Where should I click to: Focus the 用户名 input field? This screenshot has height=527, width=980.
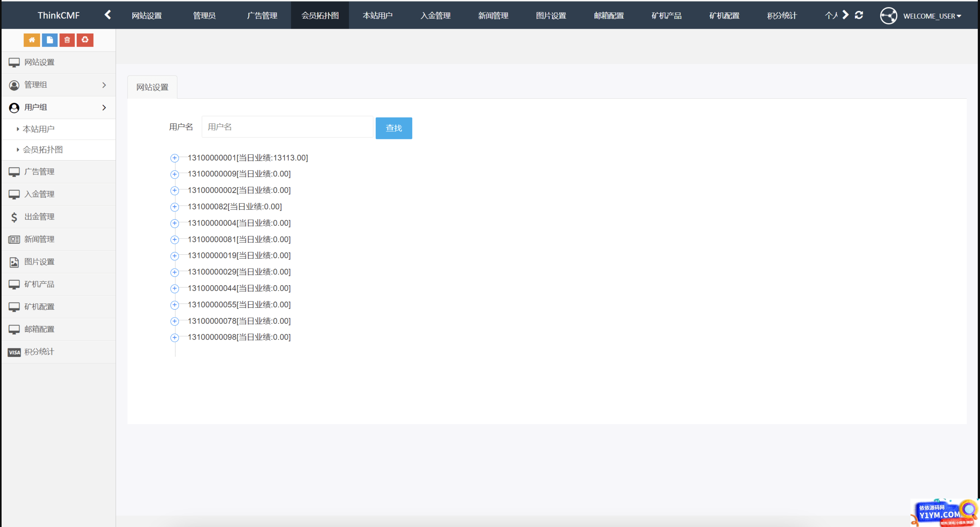click(287, 127)
